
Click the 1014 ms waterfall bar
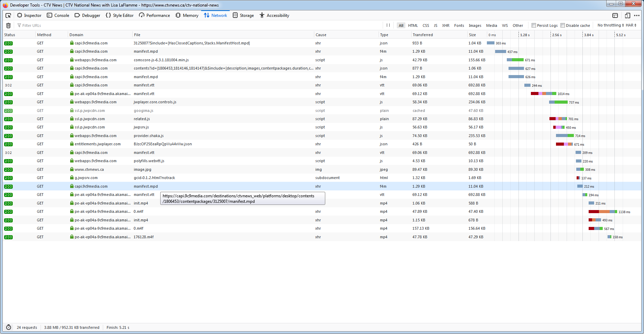pos(544,94)
